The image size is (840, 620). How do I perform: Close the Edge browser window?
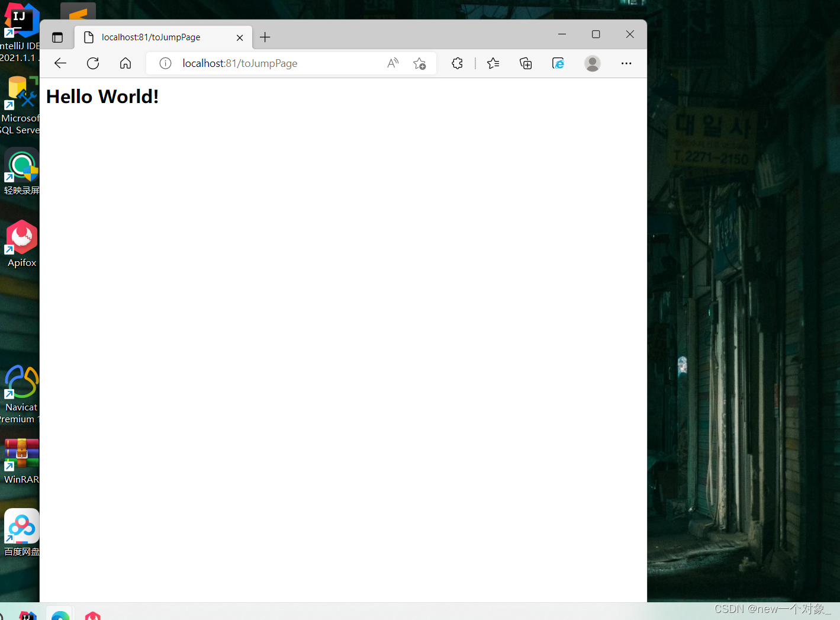pyautogui.click(x=630, y=34)
